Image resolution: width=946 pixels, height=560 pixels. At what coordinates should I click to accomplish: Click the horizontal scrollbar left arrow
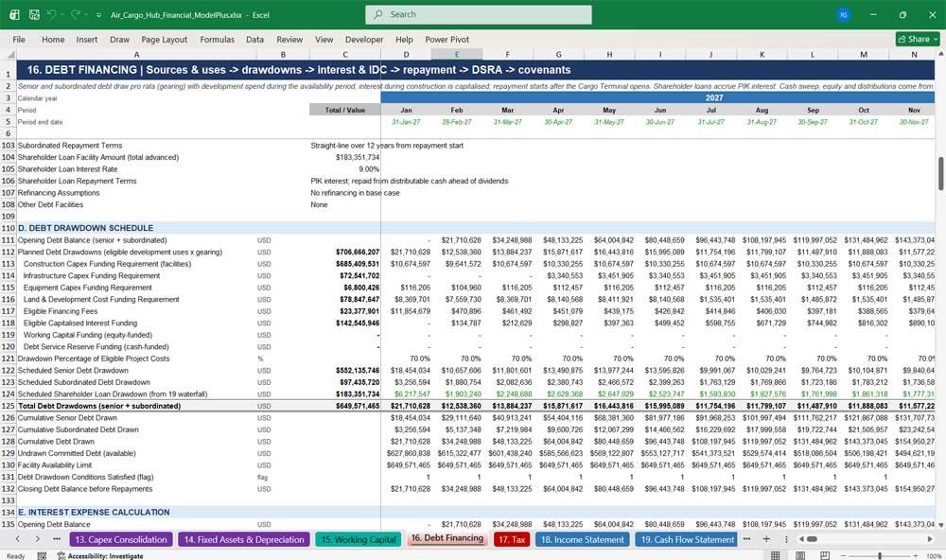801,539
